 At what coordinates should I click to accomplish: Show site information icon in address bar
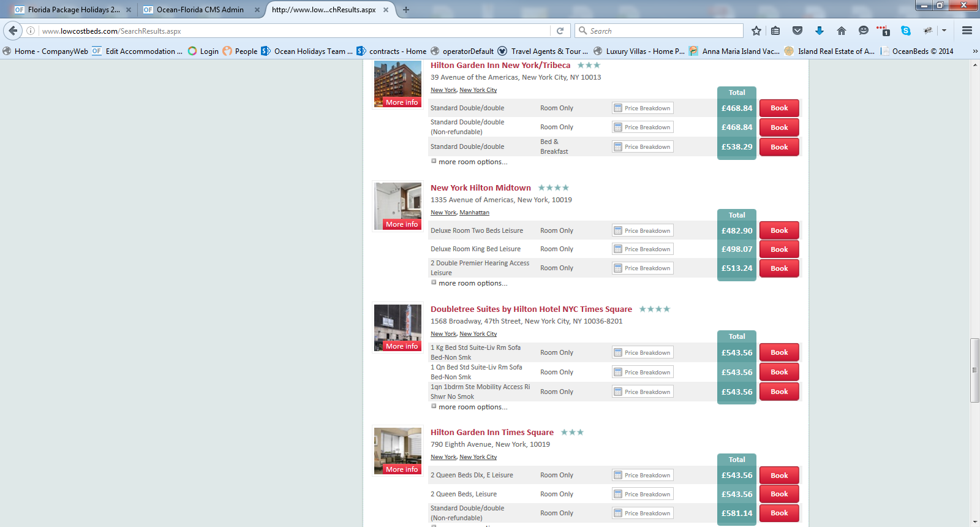coord(31,31)
